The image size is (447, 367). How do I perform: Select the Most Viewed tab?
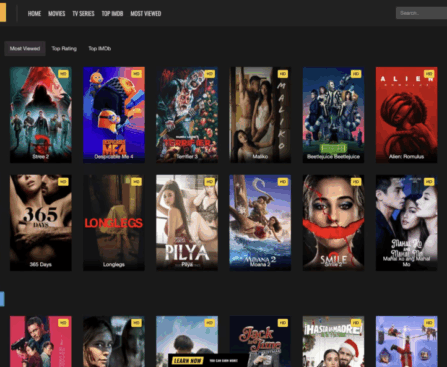click(25, 48)
